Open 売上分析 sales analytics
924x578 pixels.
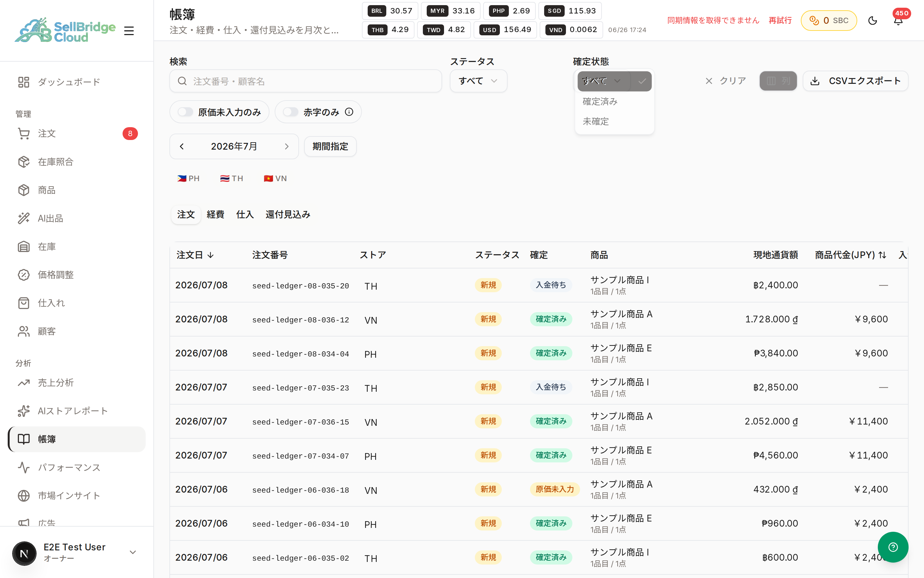tap(76, 383)
